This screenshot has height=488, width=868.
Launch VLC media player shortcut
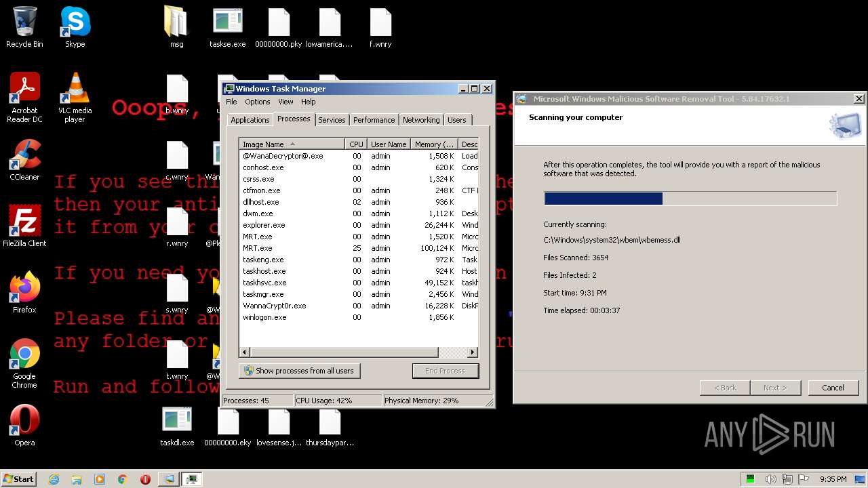tap(75, 98)
